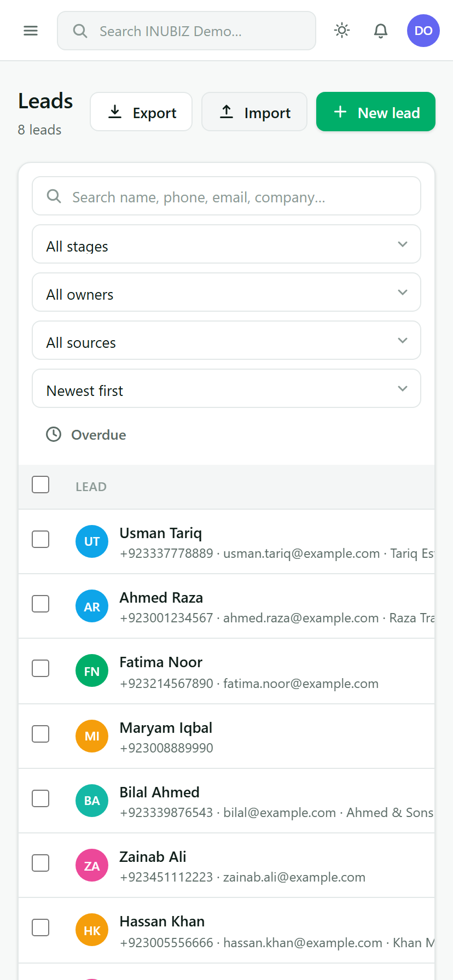Check the Ahmed Raza row checkbox

click(40, 604)
